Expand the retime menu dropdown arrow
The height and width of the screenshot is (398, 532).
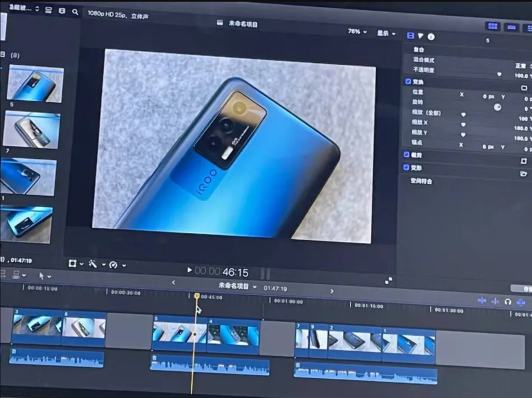click(x=124, y=266)
